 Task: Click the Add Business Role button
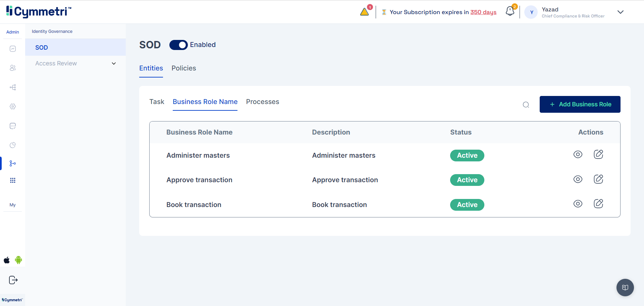click(x=580, y=104)
